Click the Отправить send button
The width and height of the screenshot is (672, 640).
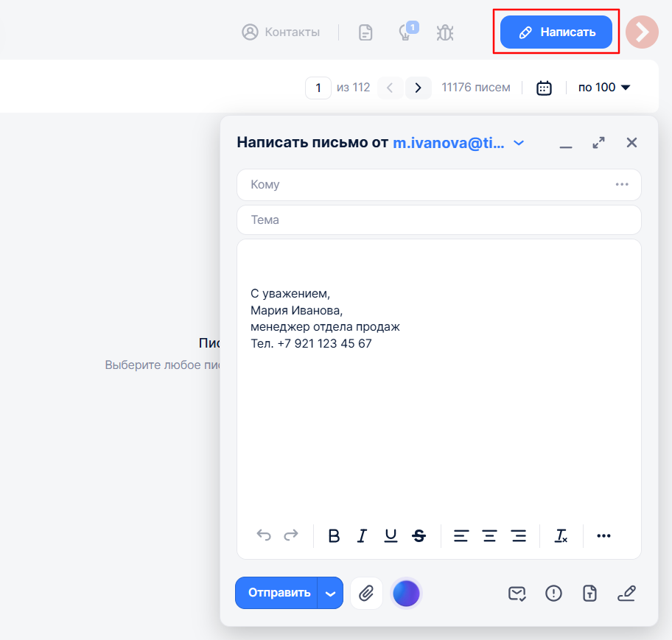pos(279,593)
